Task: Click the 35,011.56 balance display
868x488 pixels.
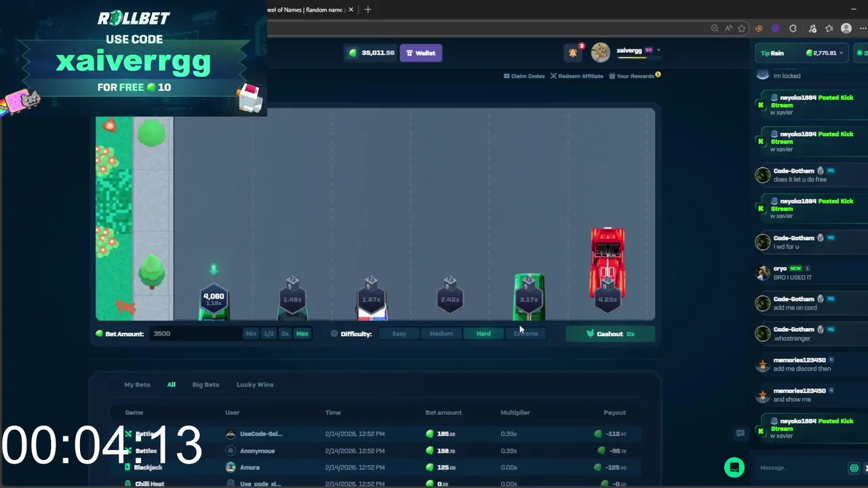Action: pyautogui.click(x=371, y=53)
